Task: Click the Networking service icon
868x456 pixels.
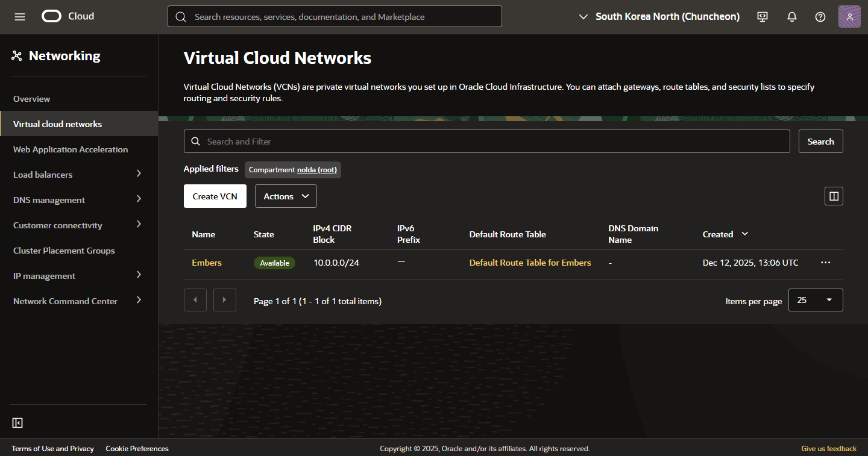Action: click(17, 56)
